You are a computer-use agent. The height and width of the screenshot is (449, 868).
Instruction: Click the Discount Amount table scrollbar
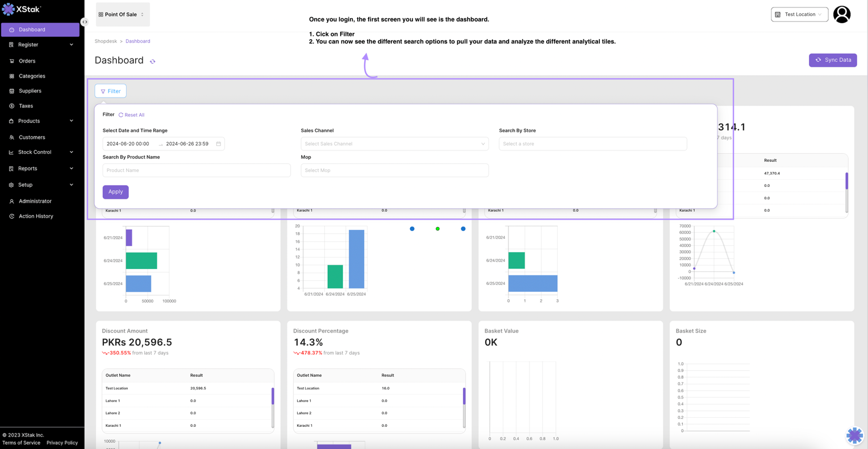[x=273, y=396]
